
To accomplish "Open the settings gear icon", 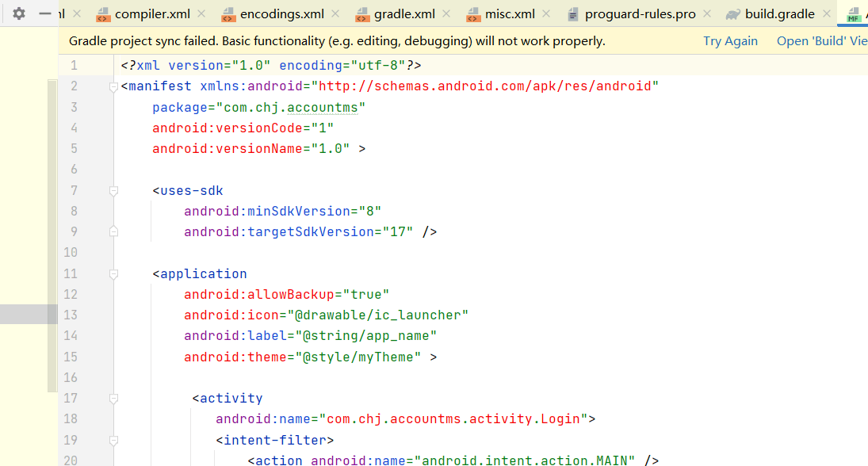I will (x=19, y=13).
